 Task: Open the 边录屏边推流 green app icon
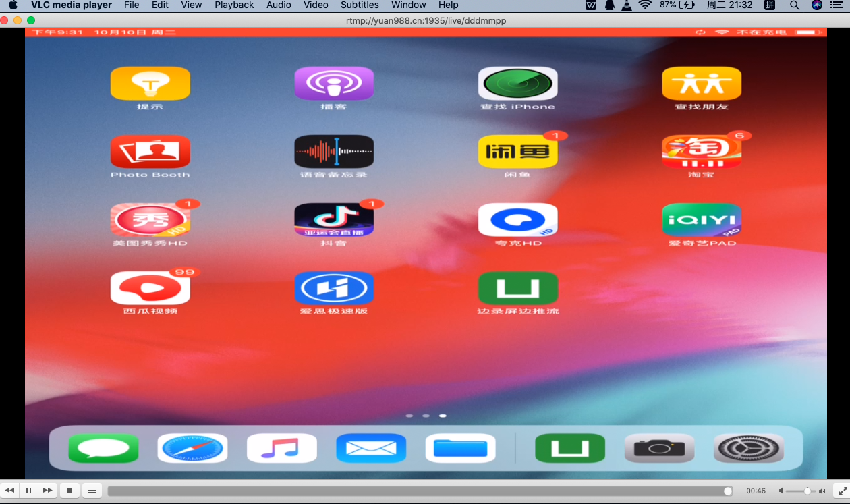(517, 288)
